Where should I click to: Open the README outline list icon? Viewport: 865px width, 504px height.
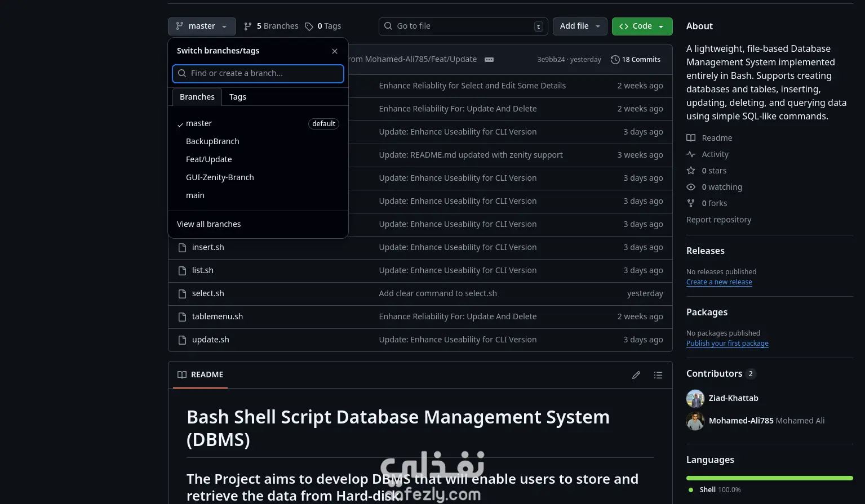pos(658,375)
